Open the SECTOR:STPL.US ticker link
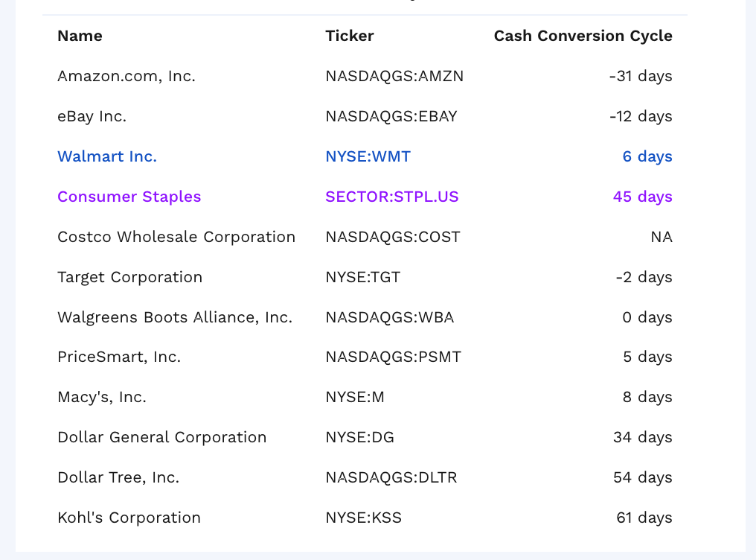This screenshot has width=756, height=560. [x=392, y=197]
